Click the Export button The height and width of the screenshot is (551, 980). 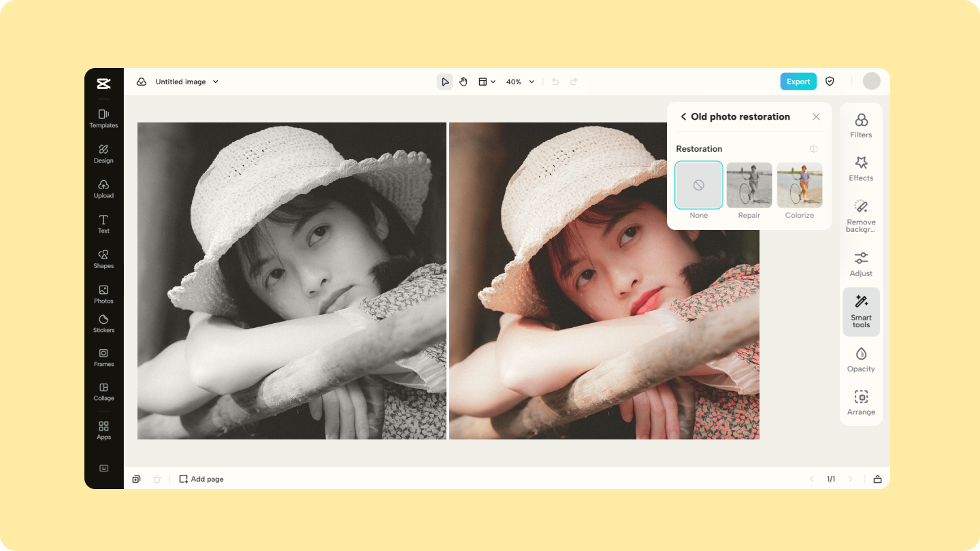[x=798, y=81]
